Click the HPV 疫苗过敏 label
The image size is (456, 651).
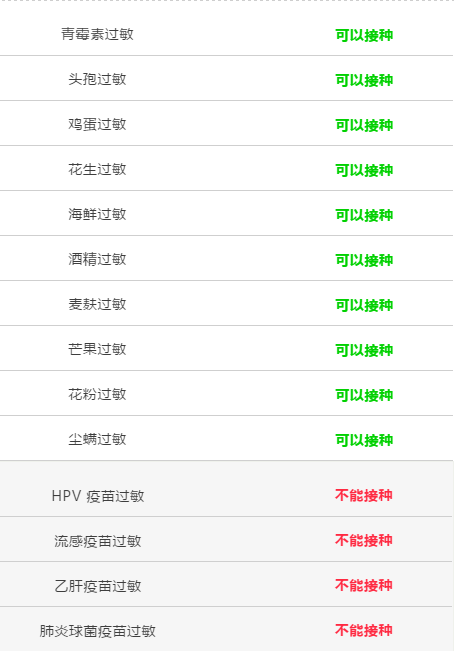98,496
